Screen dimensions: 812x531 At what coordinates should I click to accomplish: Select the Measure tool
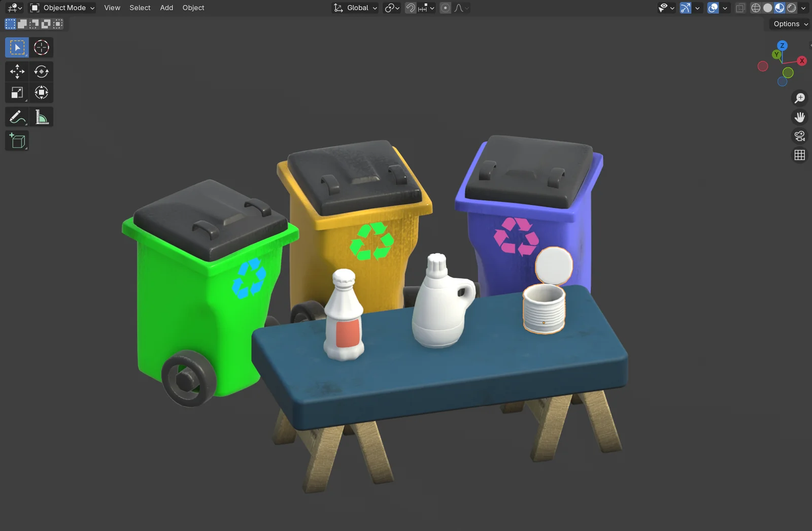(41, 116)
